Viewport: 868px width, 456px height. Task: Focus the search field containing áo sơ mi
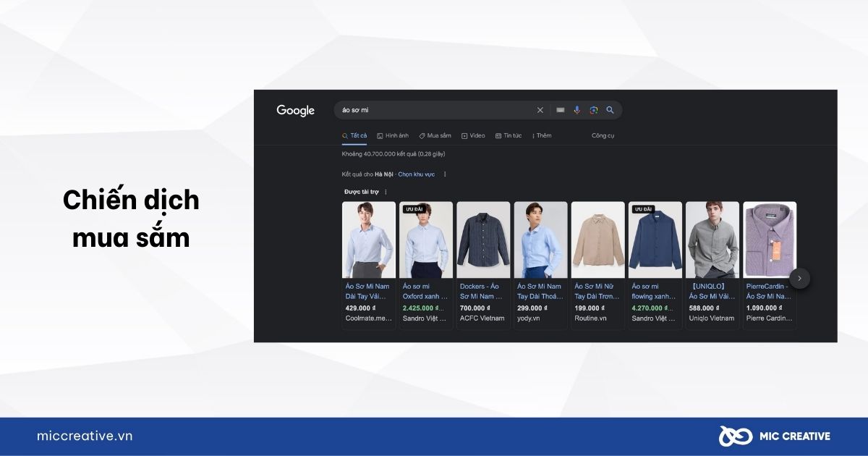pos(434,110)
